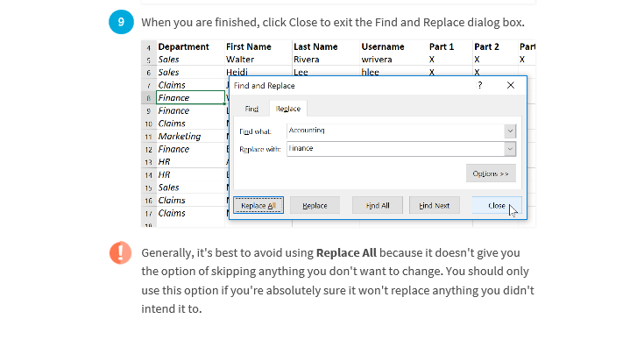Viewport: 644px width, 361px height.
Task: Select the highlighted Finance cell in row 8
Action: click(191, 98)
